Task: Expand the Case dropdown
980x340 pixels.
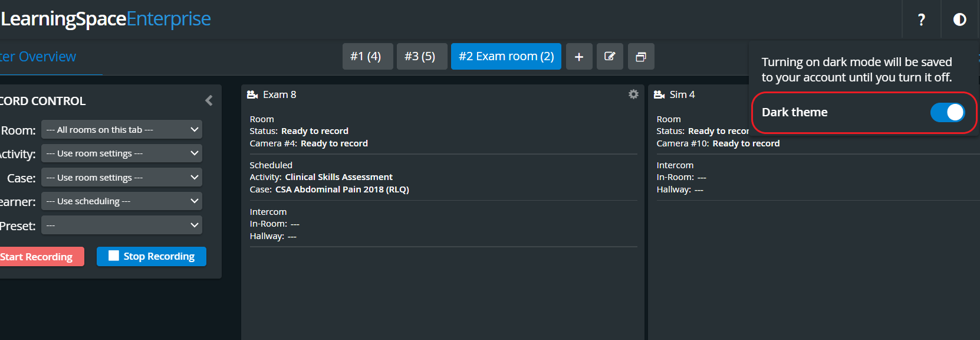Action: [x=121, y=178]
